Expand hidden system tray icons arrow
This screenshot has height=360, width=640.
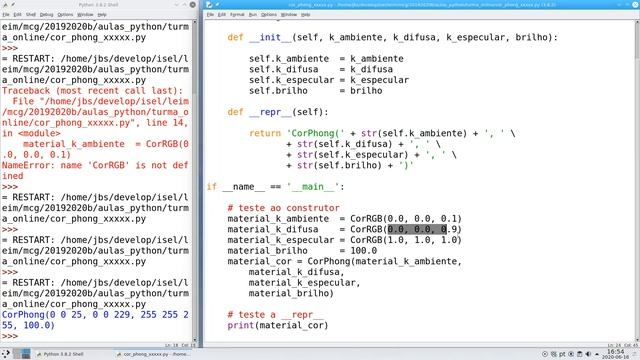597,354
